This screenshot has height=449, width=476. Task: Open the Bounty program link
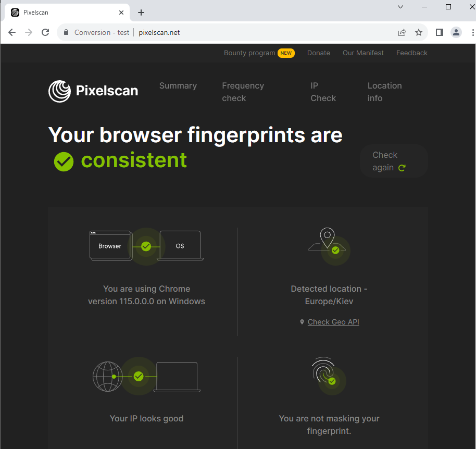coord(249,53)
